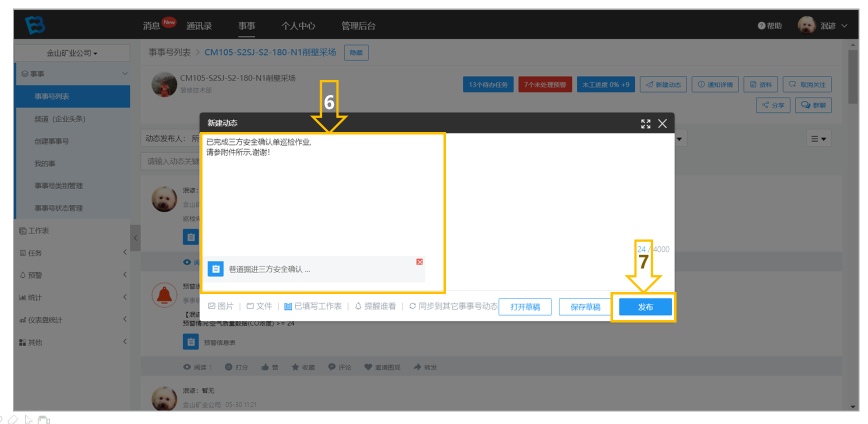Click the 13个待办任务 button
The width and height of the screenshot is (868, 424).
[x=488, y=84]
